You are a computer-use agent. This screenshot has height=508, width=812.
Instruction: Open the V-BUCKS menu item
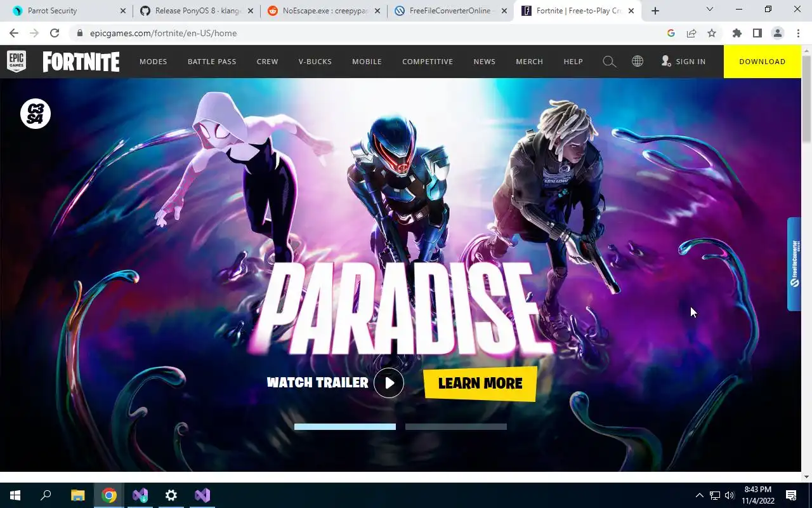click(x=315, y=62)
